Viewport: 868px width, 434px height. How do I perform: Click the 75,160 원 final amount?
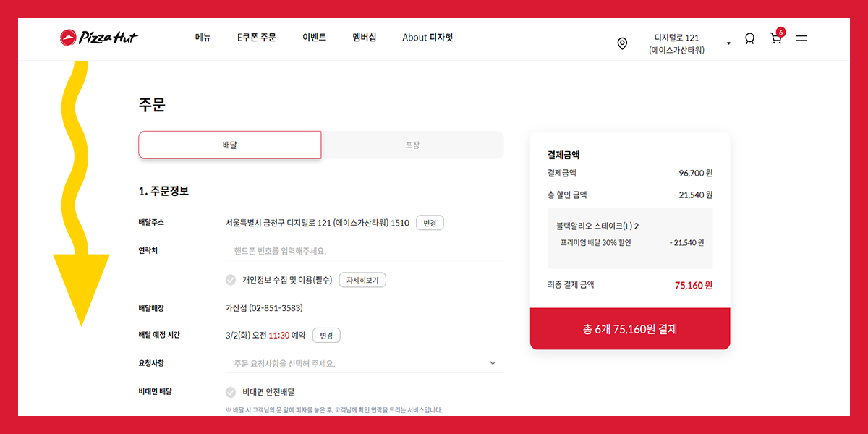click(694, 286)
